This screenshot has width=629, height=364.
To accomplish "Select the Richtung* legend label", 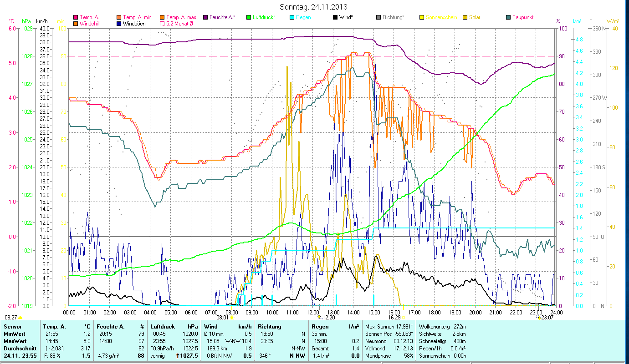I will tap(394, 18).
